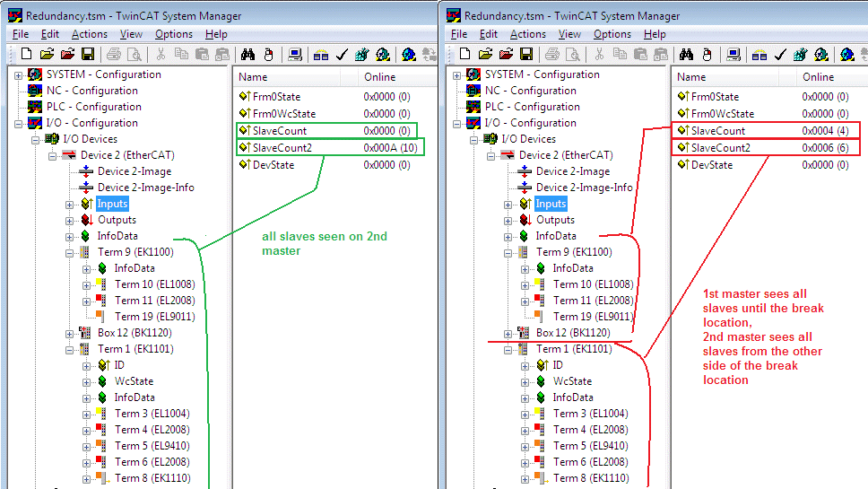This screenshot has height=489, width=868.
Task: Select DevState row in right window list
Action: coord(763,164)
